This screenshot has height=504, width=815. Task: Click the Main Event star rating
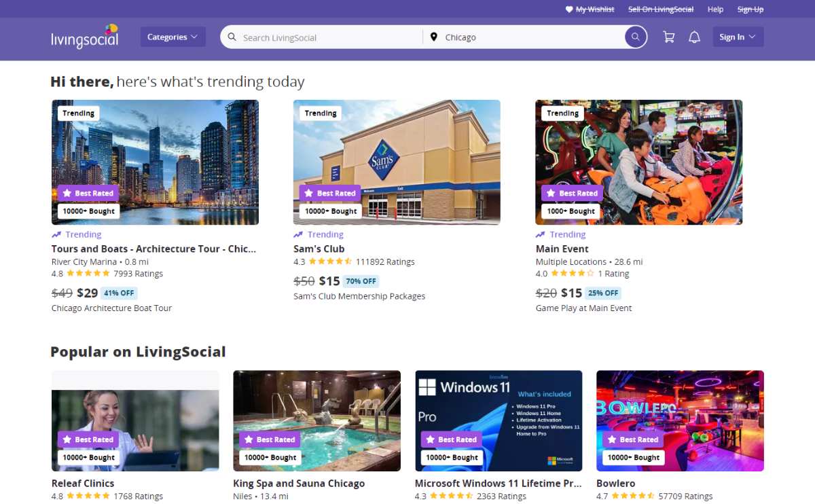[x=573, y=274]
